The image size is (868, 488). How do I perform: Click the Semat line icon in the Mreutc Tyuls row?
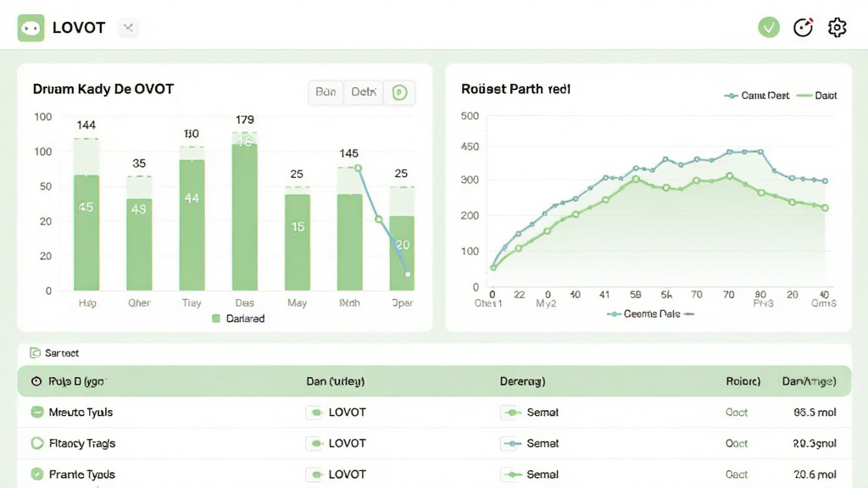(x=512, y=413)
